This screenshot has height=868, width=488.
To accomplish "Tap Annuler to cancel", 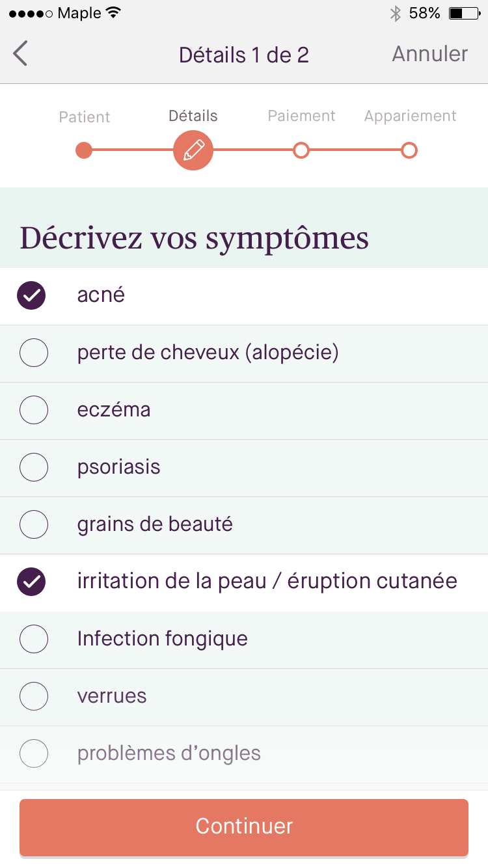I will pyautogui.click(x=429, y=54).
